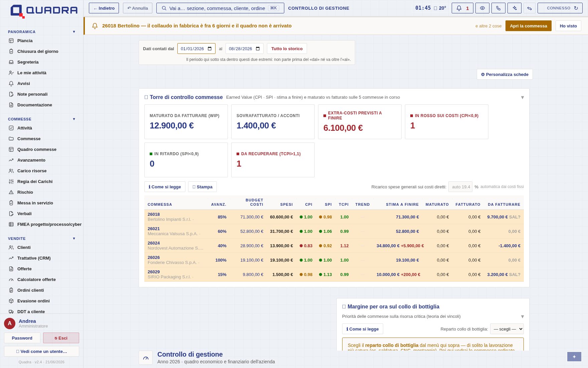This screenshot has height=368, width=588.
Task: Open commessa 26018 row link
Action: point(154,214)
